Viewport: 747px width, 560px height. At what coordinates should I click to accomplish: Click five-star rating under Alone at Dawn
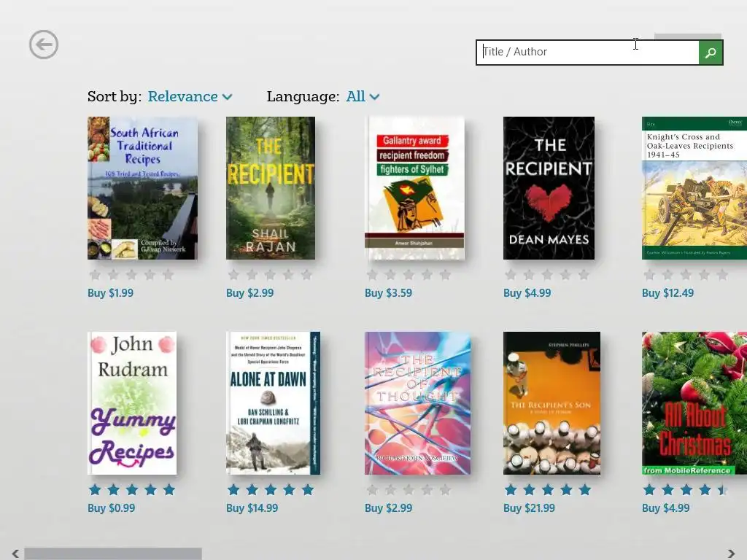(x=270, y=489)
